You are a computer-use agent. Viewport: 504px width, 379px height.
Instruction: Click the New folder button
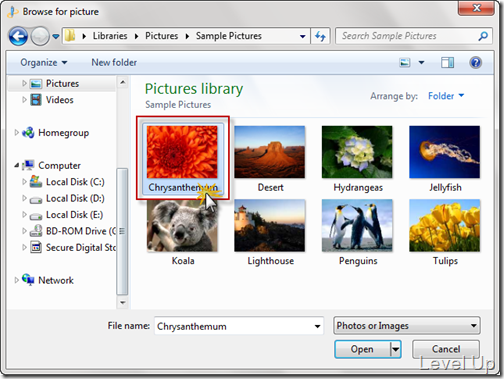click(x=114, y=62)
